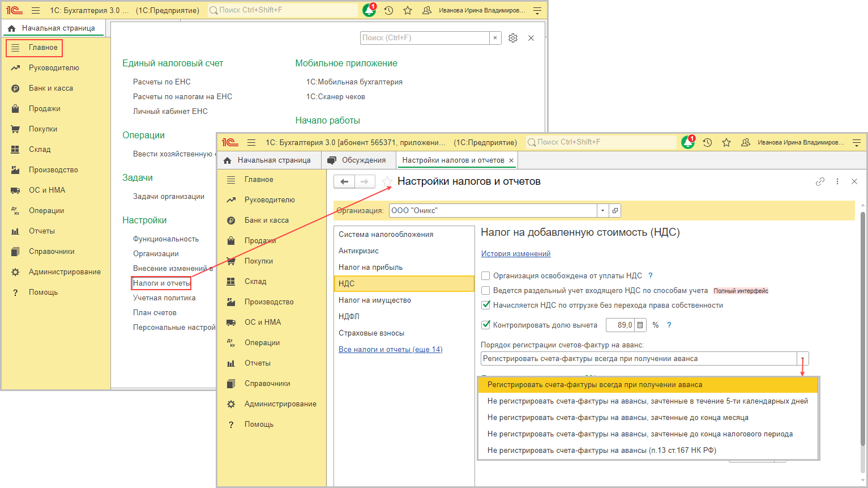Select Налог на имущество in the tax list

coord(404,300)
